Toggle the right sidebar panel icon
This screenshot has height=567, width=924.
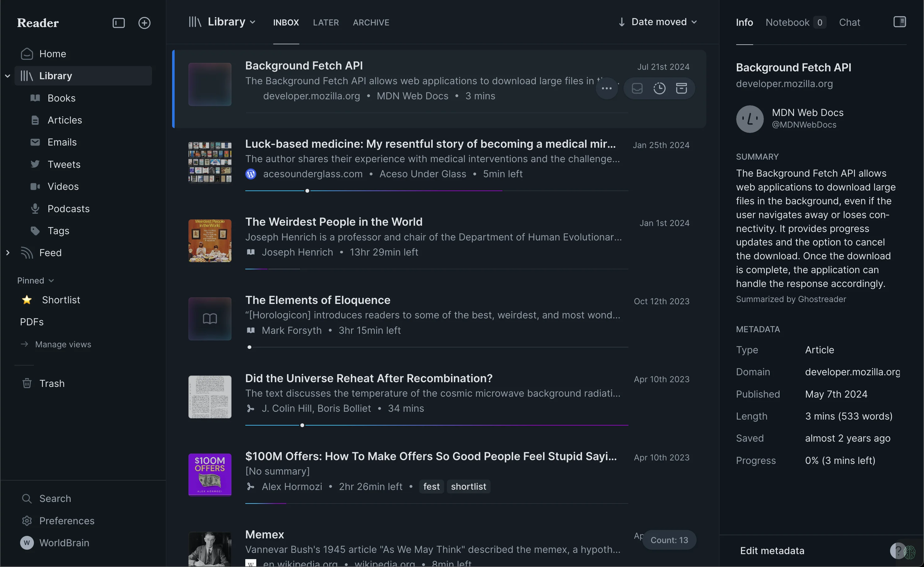pos(899,22)
